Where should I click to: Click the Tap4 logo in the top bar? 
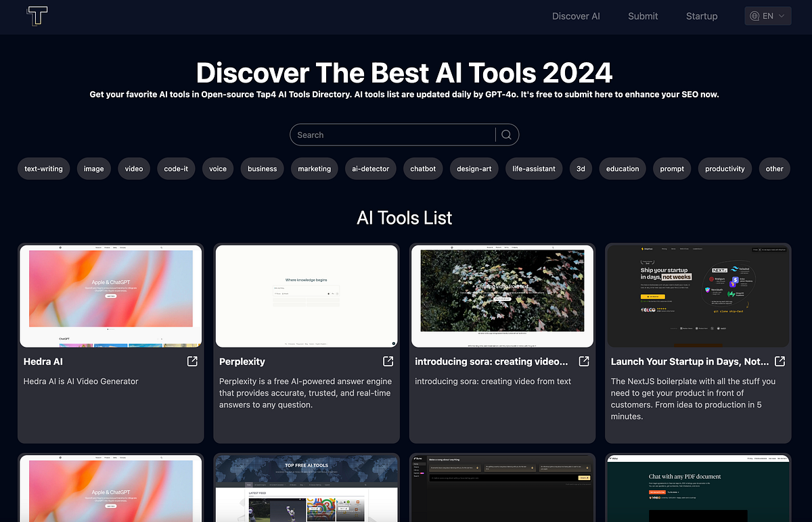[x=37, y=16]
